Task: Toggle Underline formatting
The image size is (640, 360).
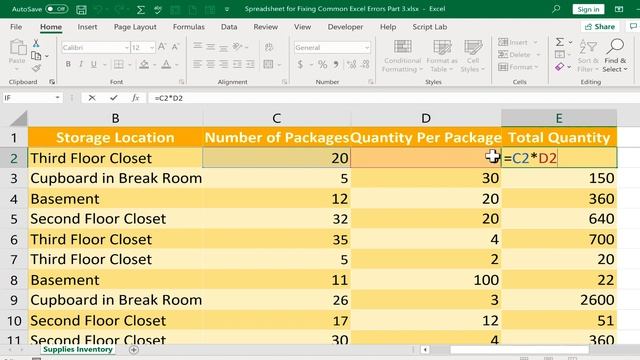Action: (x=94, y=64)
